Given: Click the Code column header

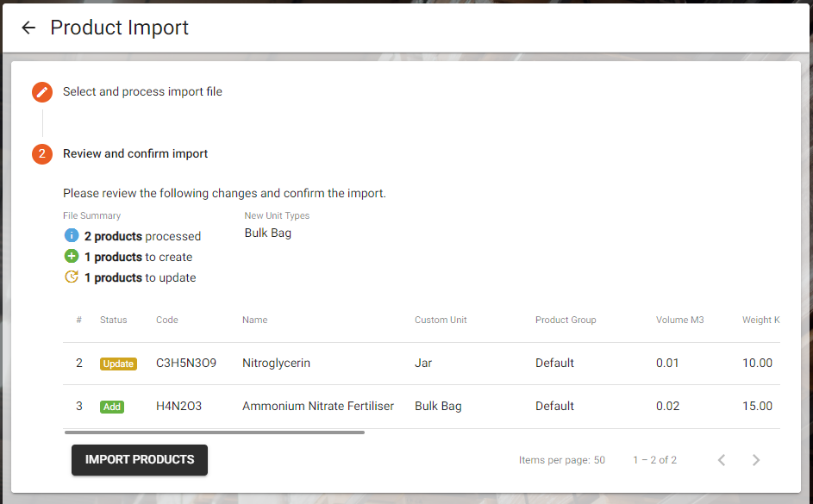Looking at the screenshot, I should [167, 320].
